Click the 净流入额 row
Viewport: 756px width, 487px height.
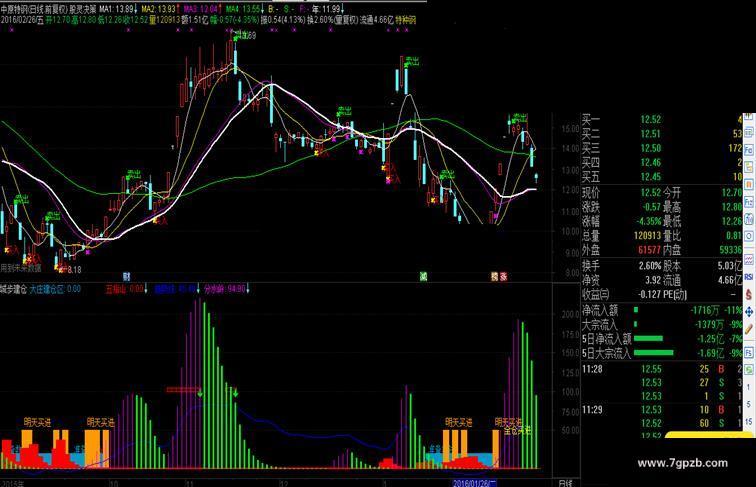click(662, 310)
